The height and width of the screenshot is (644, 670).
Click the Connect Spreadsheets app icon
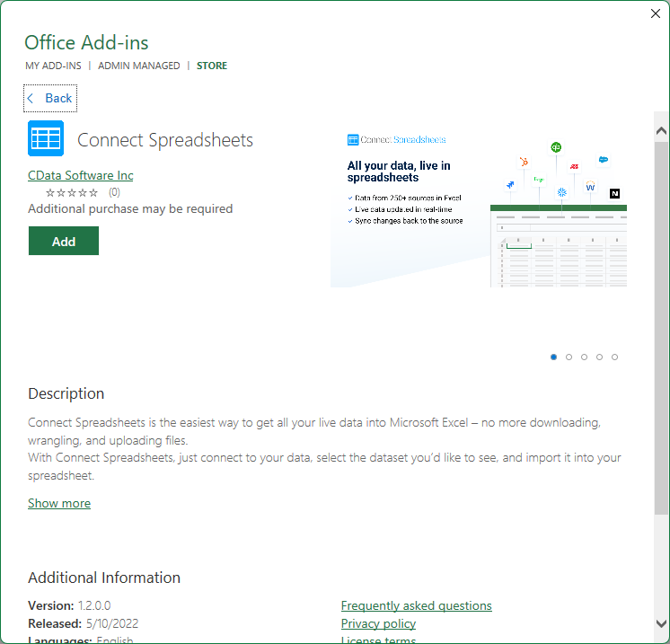point(46,139)
